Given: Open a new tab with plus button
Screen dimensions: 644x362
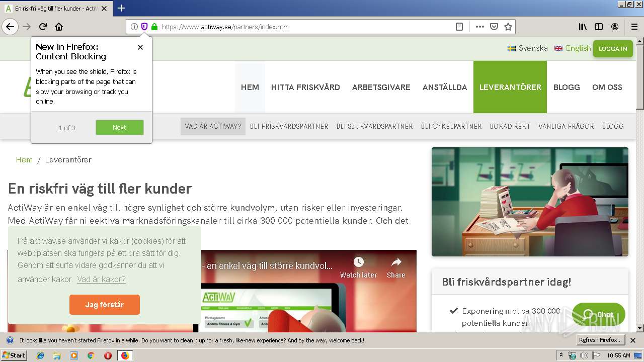Looking at the screenshot, I should click(121, 8).
